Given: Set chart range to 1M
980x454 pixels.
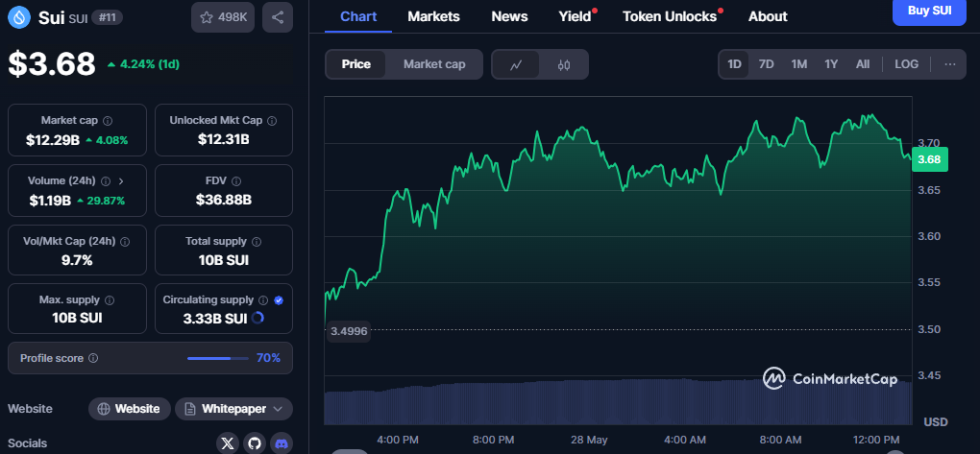Looking at the screenshot, I should point(798,64).
